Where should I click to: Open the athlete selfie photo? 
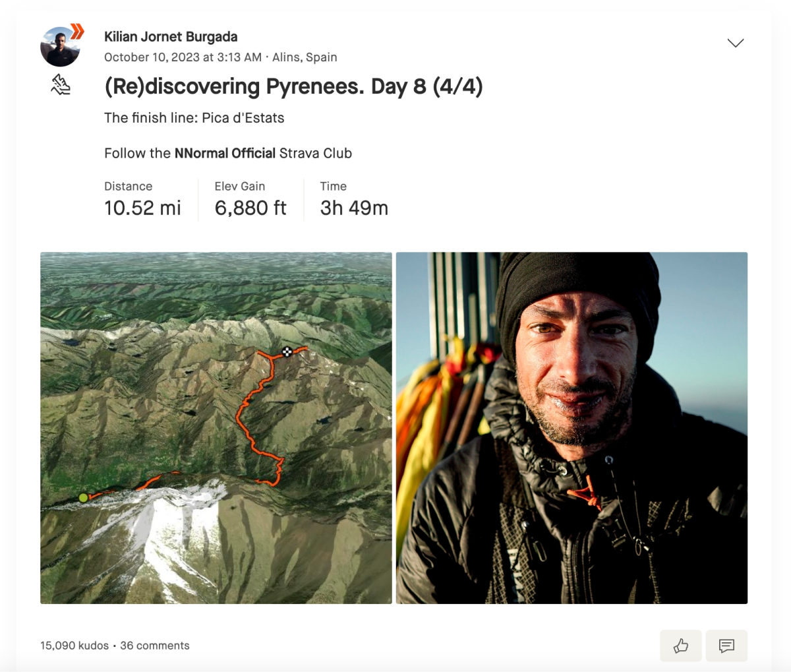pos(571,428)
